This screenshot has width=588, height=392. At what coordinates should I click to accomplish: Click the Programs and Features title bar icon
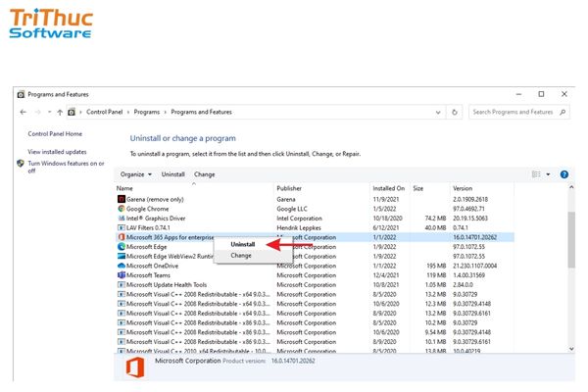(21, 94)
